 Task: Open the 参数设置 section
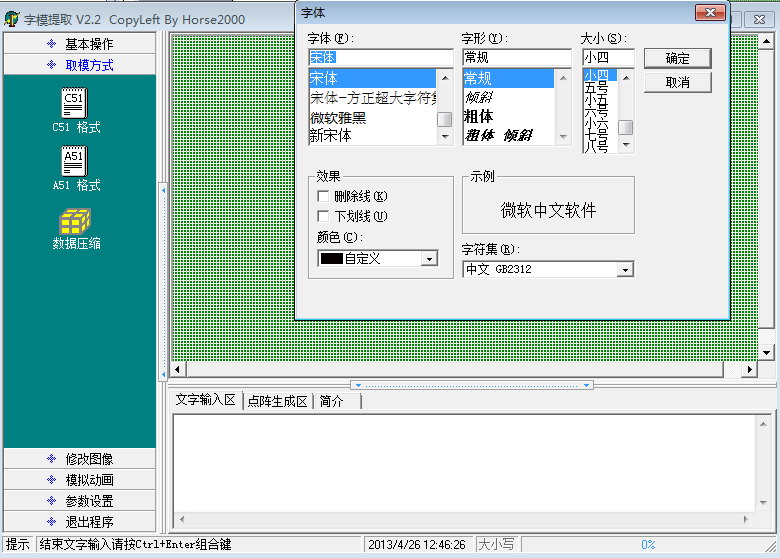pos(80,501)
